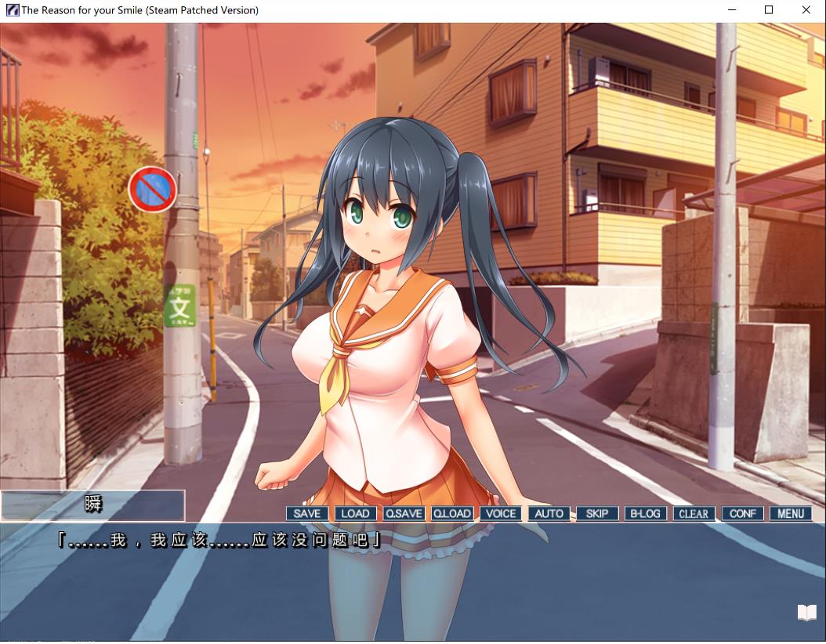Click the SAVE button
This screenshot has width=826, height=644.
(306, 514)
